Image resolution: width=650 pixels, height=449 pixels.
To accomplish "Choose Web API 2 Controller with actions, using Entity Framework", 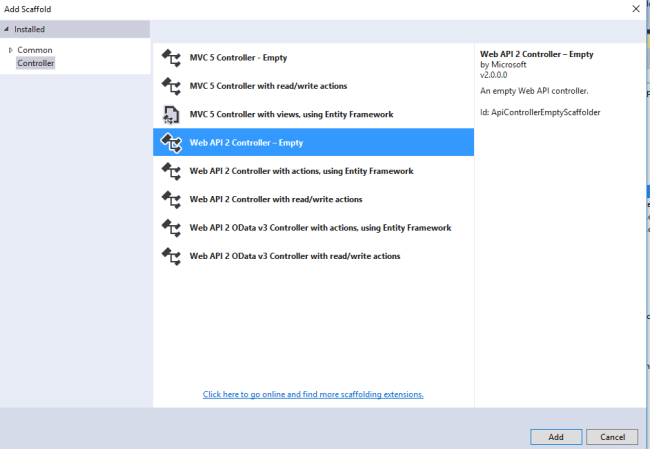I will (313, 171).
